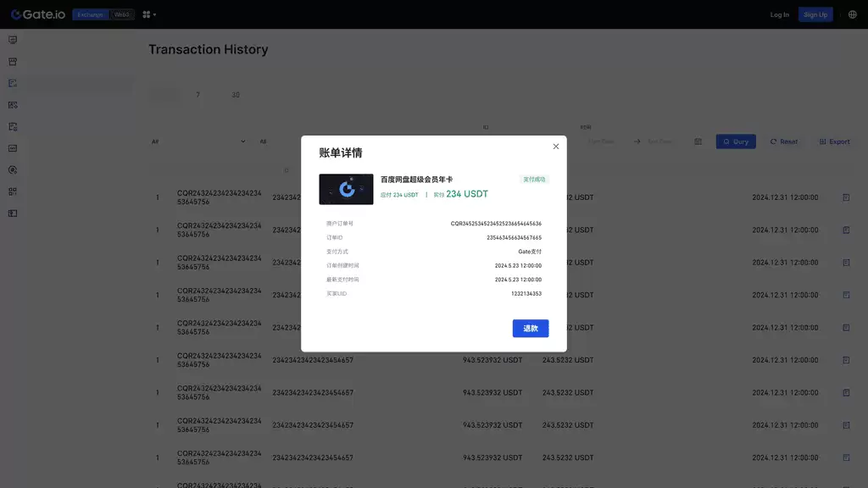Select the 7 days range tab

point(198,95)
